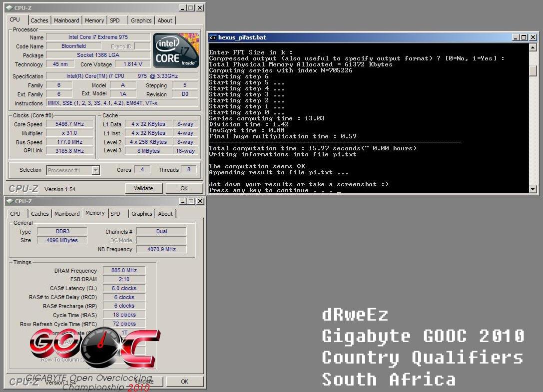Click the console icon in the hexus_pifast.bat title bar

coord(213,37)
